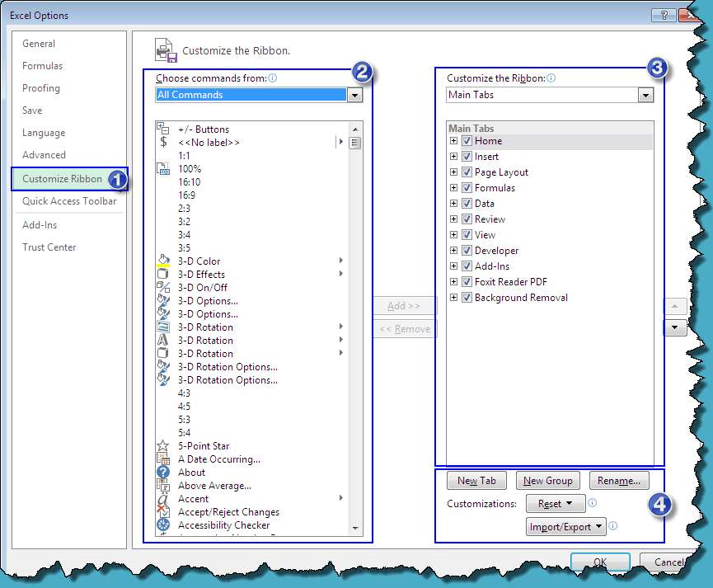Disable the Data tab checkbox
713x588 pixels.
[x=467, y=204]
